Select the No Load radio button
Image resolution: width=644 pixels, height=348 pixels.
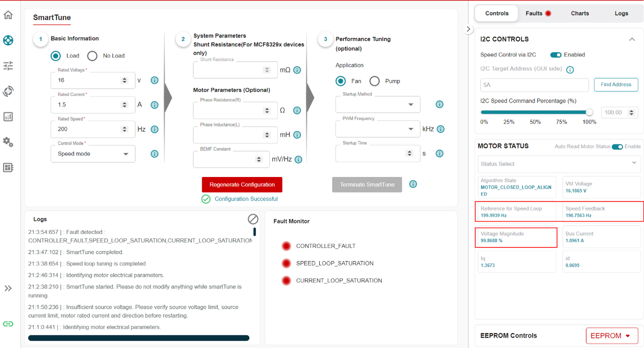[x=93, y=55]
